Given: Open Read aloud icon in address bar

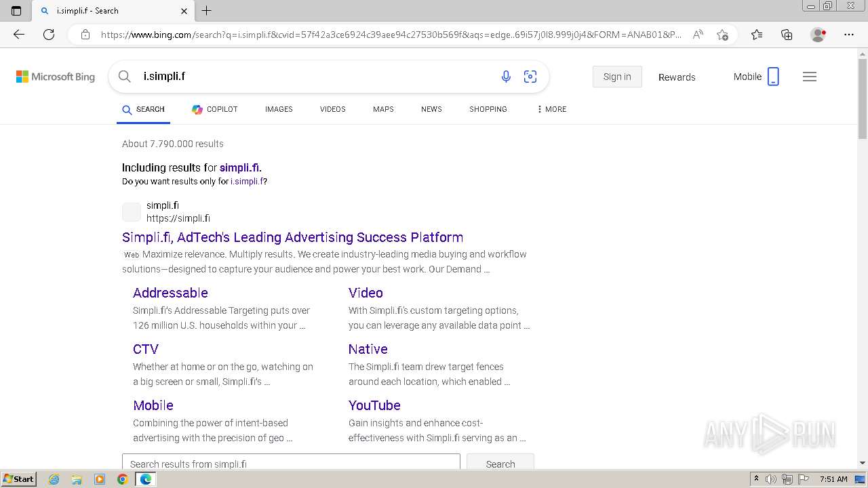Looking at the screenshot, I should tap(698, 35).
